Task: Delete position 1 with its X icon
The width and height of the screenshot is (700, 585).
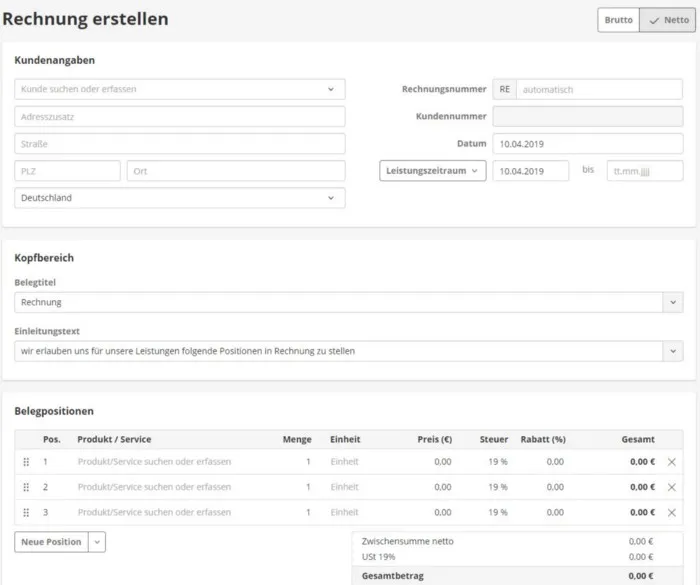Action: coord(671,462)
